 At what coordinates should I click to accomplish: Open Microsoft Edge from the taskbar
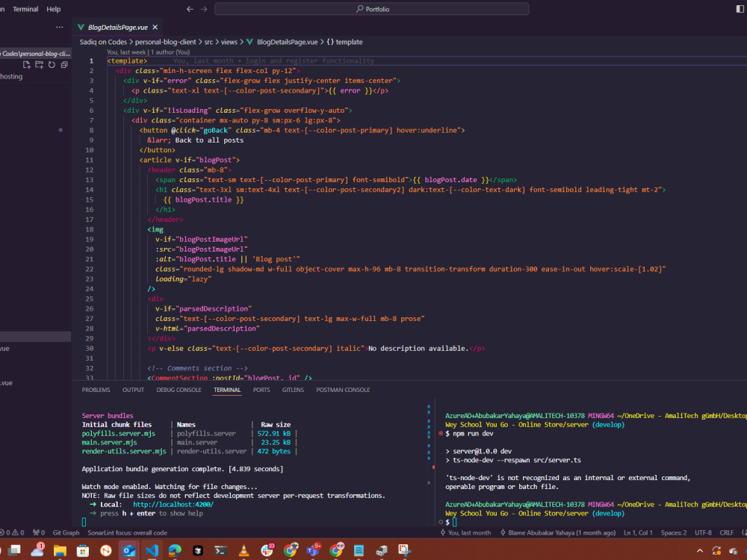(175, 551)
